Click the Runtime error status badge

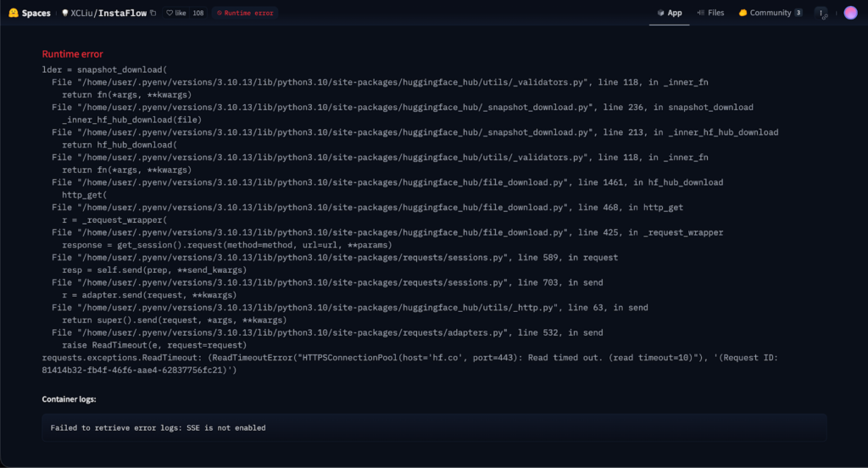[245, 14]
